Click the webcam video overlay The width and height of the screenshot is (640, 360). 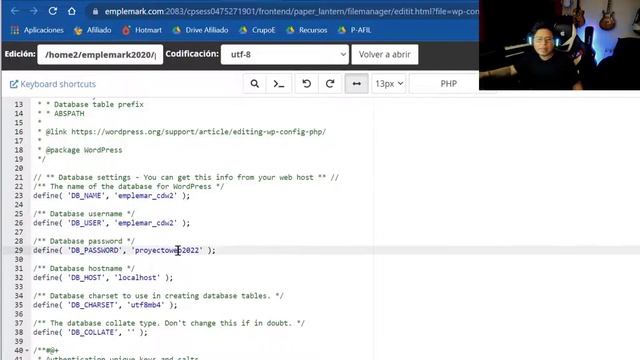[x=559, y=45]
